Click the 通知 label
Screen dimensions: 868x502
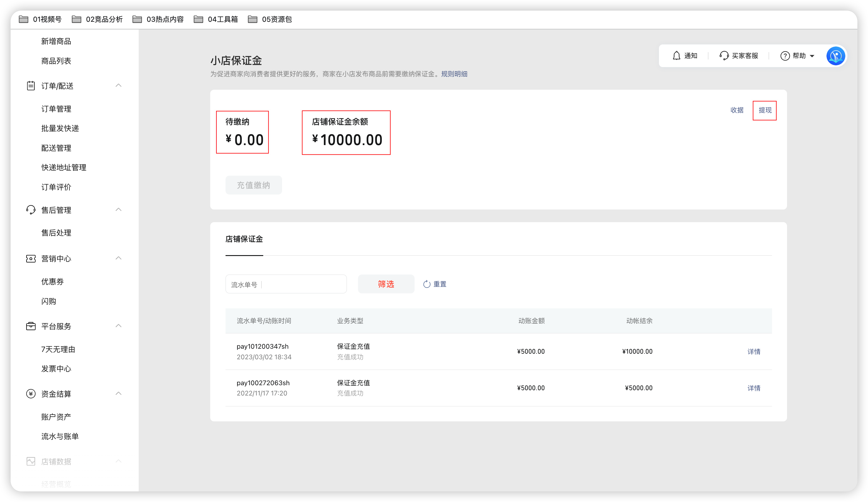point(691,56)
